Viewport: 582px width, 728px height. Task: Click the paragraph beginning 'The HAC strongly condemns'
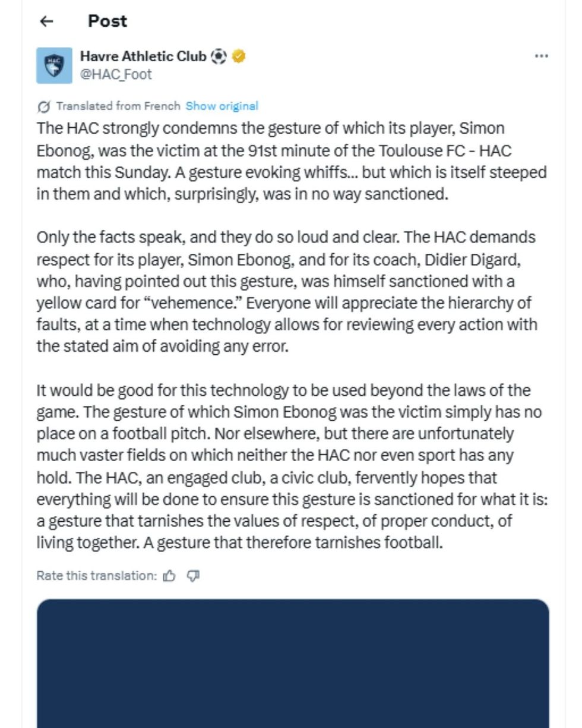(291, 161)
